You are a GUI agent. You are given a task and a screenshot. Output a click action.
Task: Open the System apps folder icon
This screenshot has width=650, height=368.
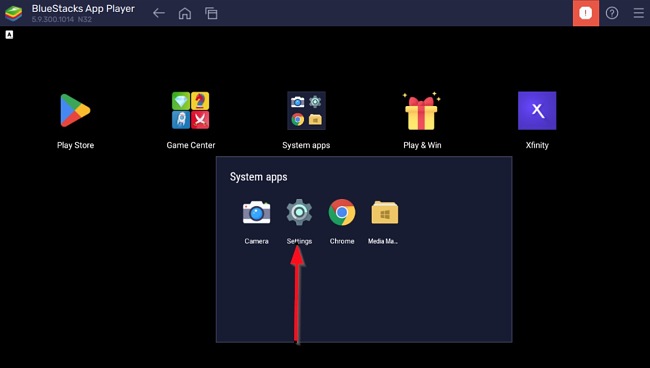(x=306, y=110)
